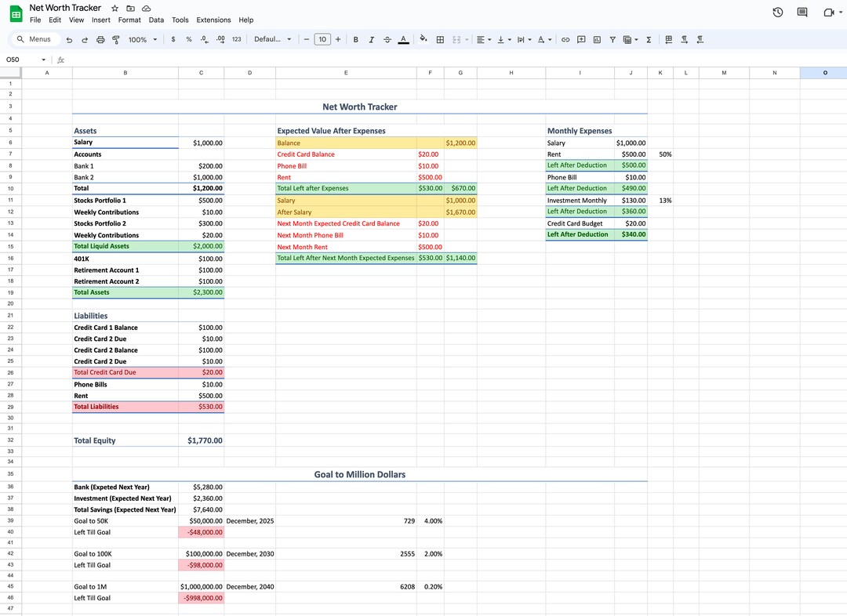Open the Tools menu
This screenshot has height=616, width=847.
(180, 20)
